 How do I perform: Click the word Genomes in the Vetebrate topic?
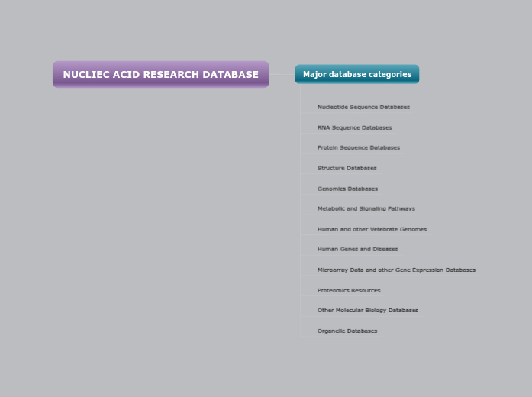click(413, 229)
